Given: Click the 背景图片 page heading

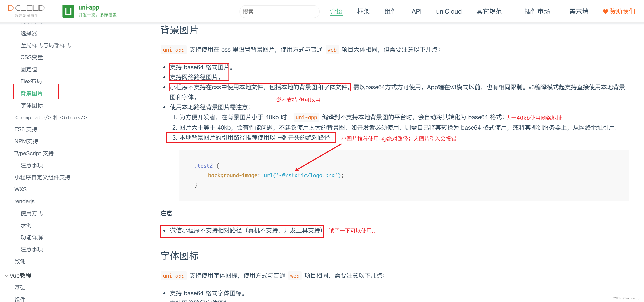Looking at the screenshot, I should 179,30.
